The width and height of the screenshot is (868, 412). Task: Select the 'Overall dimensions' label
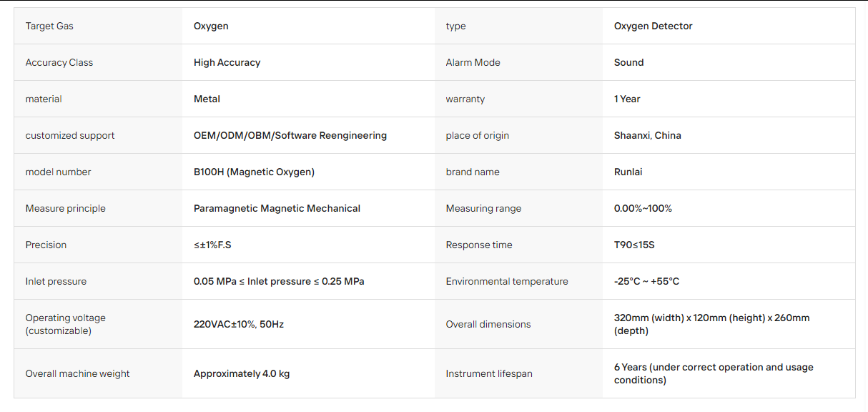488,325
